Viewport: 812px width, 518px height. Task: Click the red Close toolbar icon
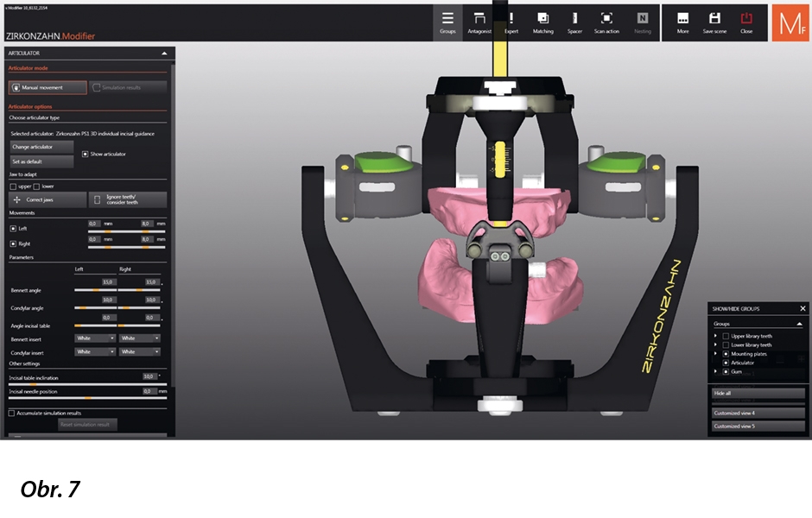(x=746, y=22)
